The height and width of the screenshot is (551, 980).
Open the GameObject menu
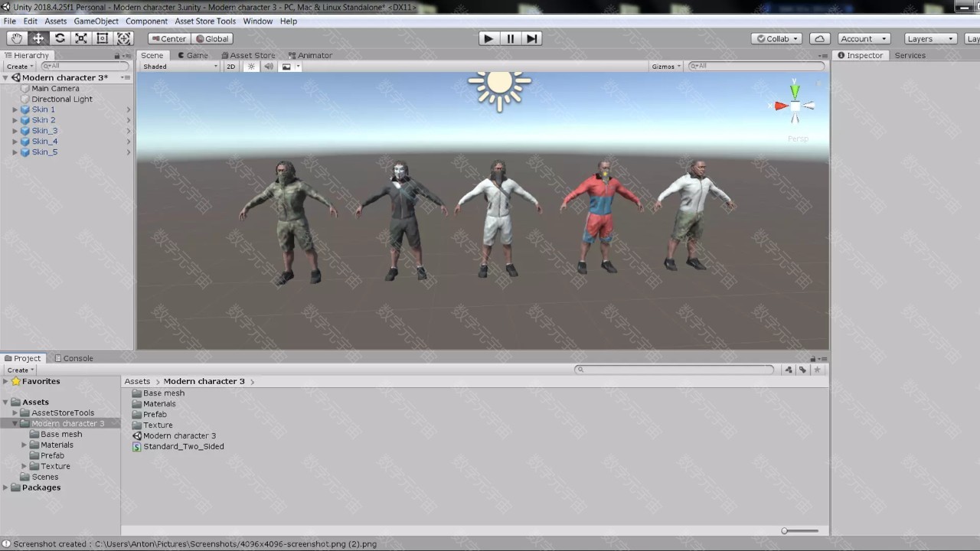96,21
